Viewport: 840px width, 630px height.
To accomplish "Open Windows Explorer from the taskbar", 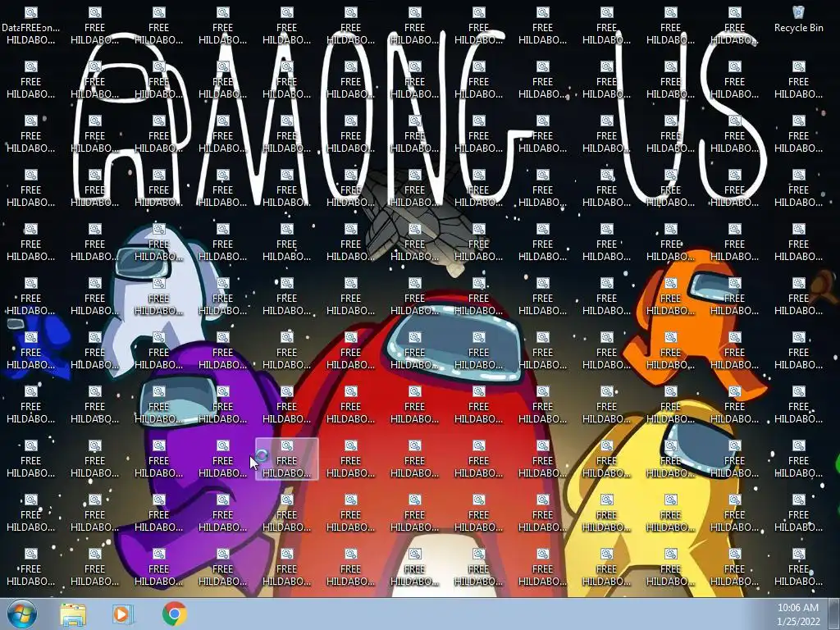I will click(73, 614).
